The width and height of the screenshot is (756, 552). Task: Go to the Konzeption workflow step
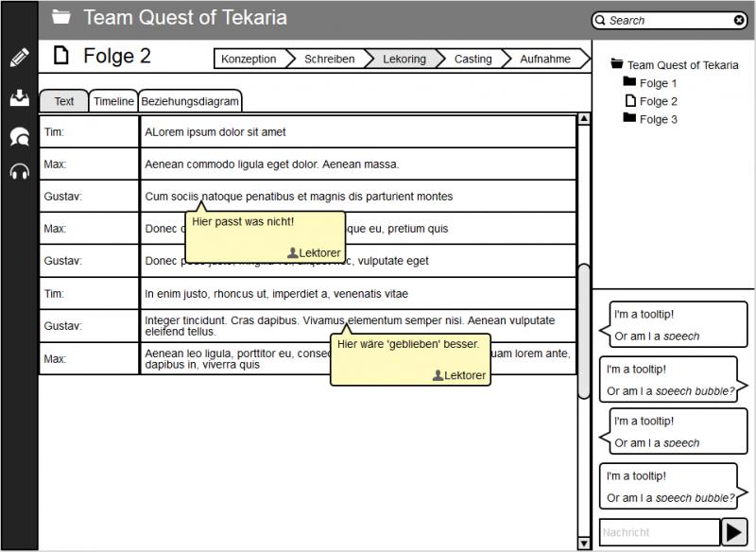(x=249, y=59)
